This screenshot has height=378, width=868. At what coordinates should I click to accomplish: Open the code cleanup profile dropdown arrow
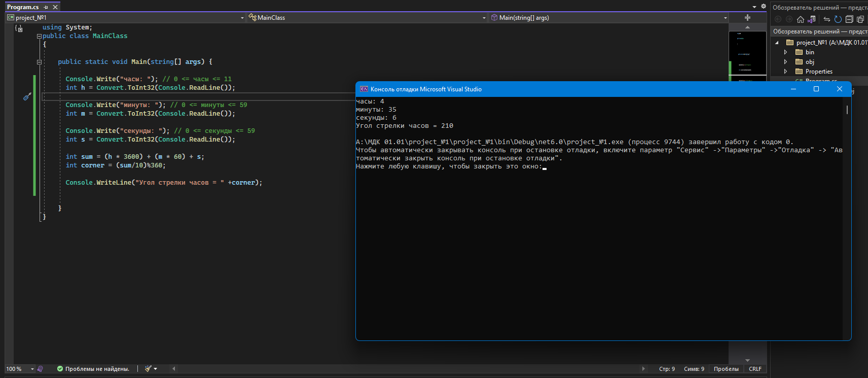(x=156, y=369)
